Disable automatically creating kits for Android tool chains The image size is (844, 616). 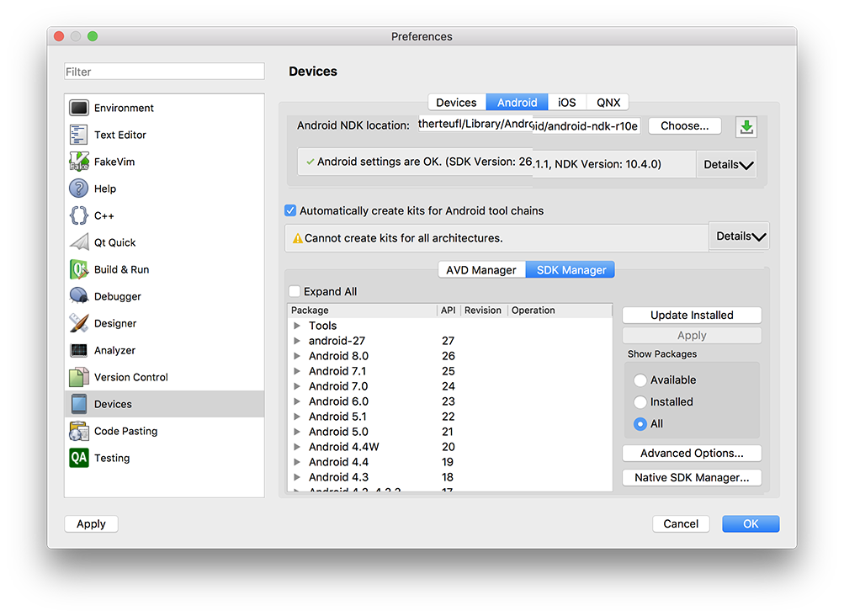(290, 210)
